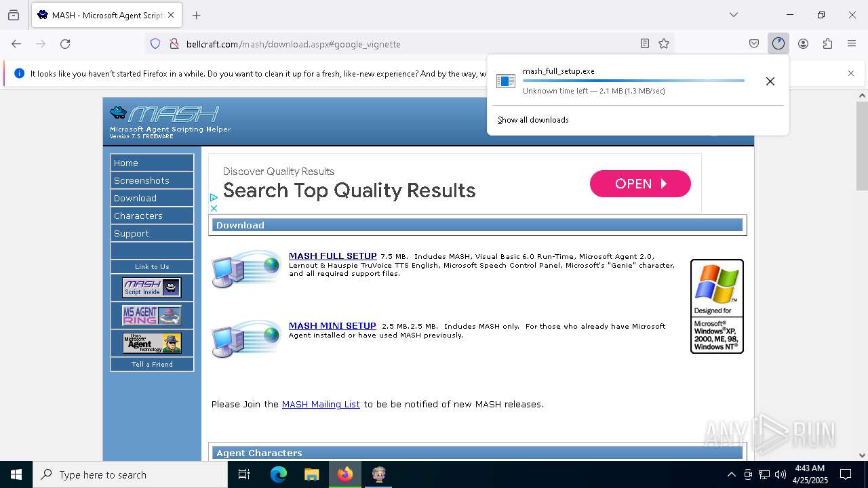Close the MASH browser tab

tap(170, 15)
